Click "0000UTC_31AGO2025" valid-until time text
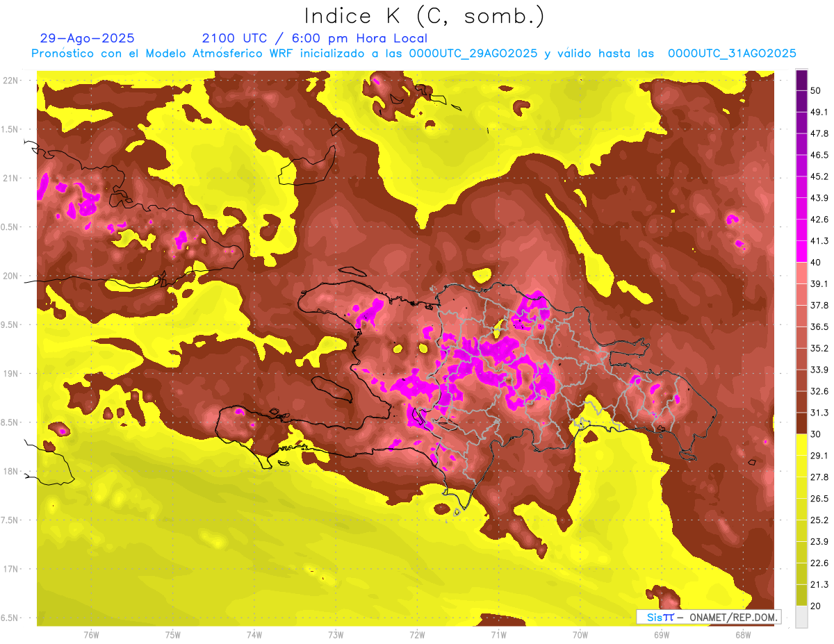 pos(732,53)
